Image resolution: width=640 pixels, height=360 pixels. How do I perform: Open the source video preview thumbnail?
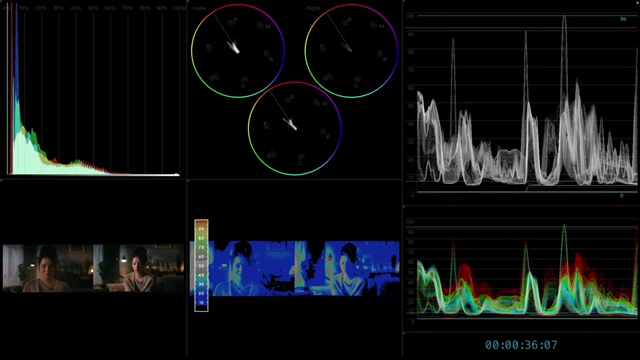pos(93,268)
